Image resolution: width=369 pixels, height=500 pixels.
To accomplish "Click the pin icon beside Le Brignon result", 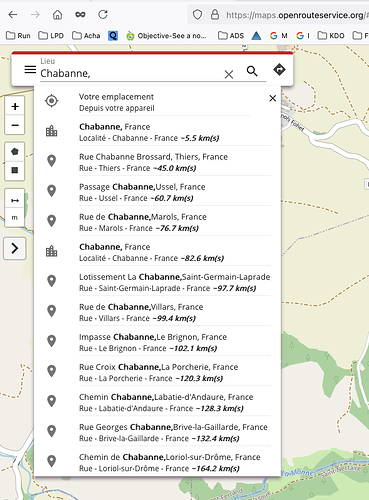I will [52, 341].
